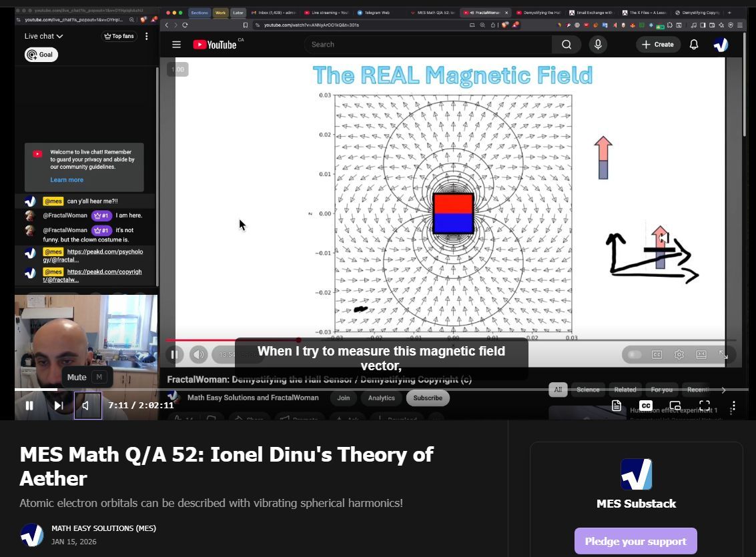Open live chat three-dot options menu

click(x=147, y=36)
